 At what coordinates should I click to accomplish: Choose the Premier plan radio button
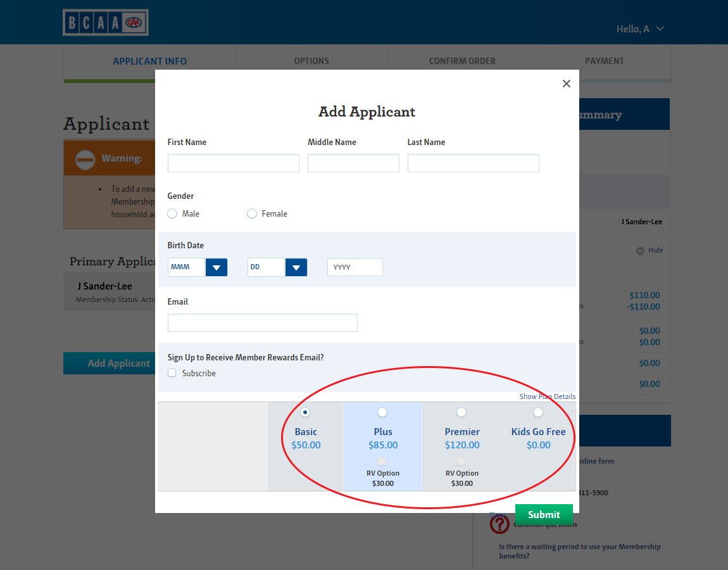[x=461, y=412]
